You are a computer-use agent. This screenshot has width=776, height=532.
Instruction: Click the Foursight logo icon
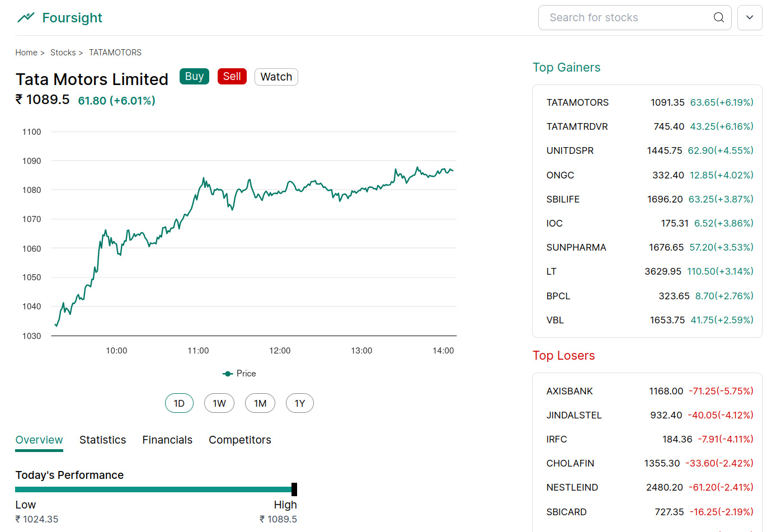26,17
